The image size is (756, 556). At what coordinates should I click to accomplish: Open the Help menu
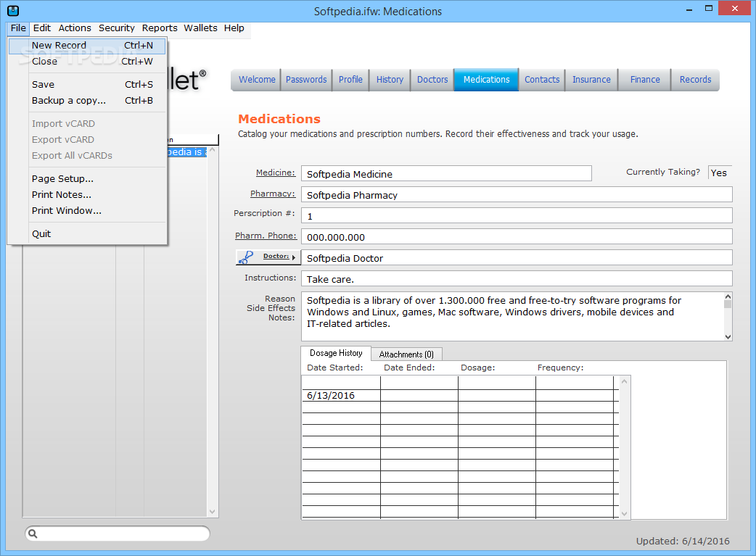coord(234,28)
